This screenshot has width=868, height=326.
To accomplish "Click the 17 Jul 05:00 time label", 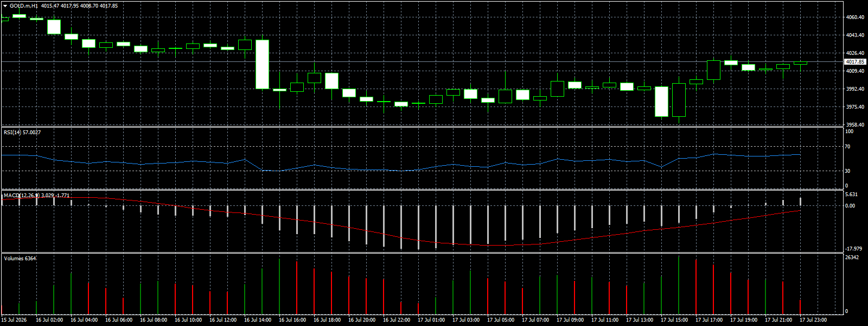I will pos(501,320).
